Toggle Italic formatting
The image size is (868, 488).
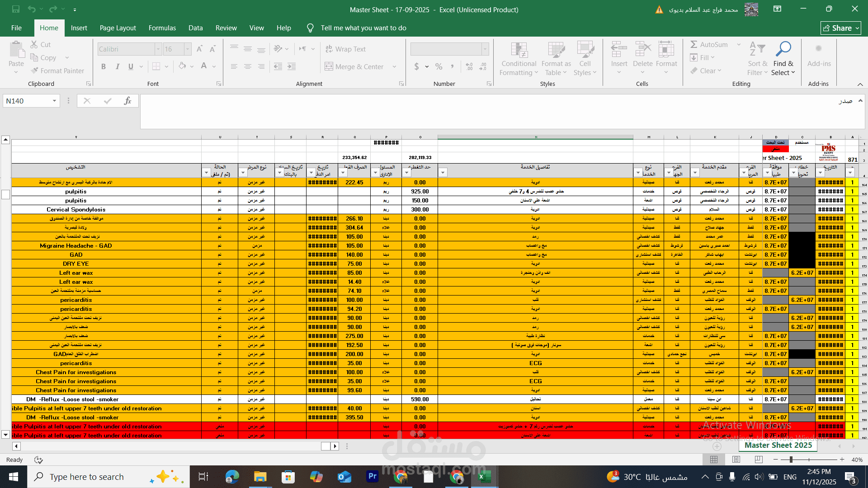(117, 66)
